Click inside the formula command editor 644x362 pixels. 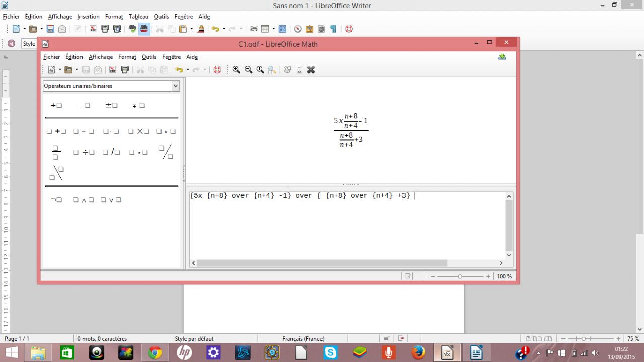click(x=347, y=225)
